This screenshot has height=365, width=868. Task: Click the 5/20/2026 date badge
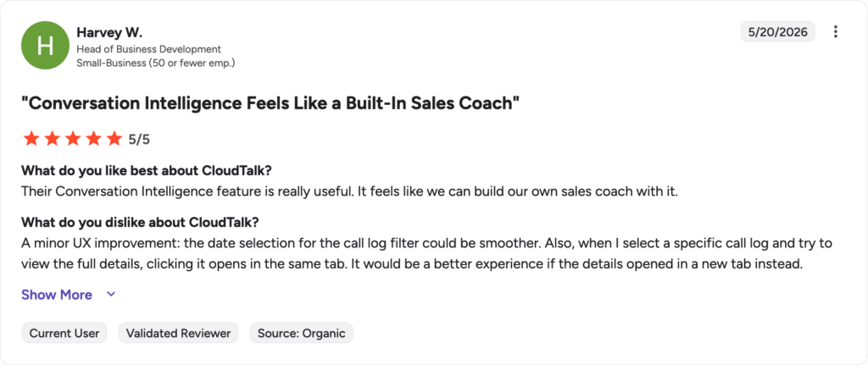point(778,32)
